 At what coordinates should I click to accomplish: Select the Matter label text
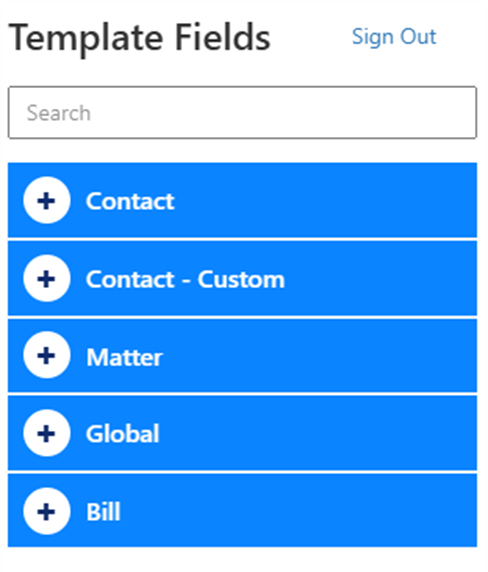click(124, 357)
